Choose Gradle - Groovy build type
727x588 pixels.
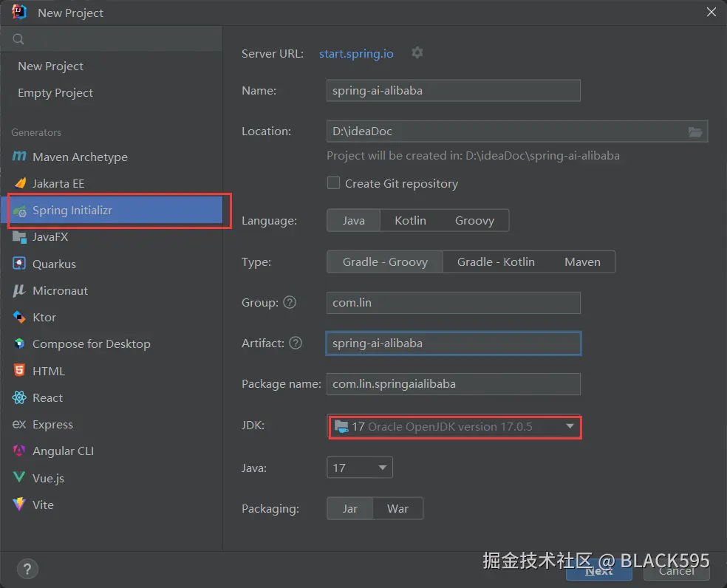[385, 261]
